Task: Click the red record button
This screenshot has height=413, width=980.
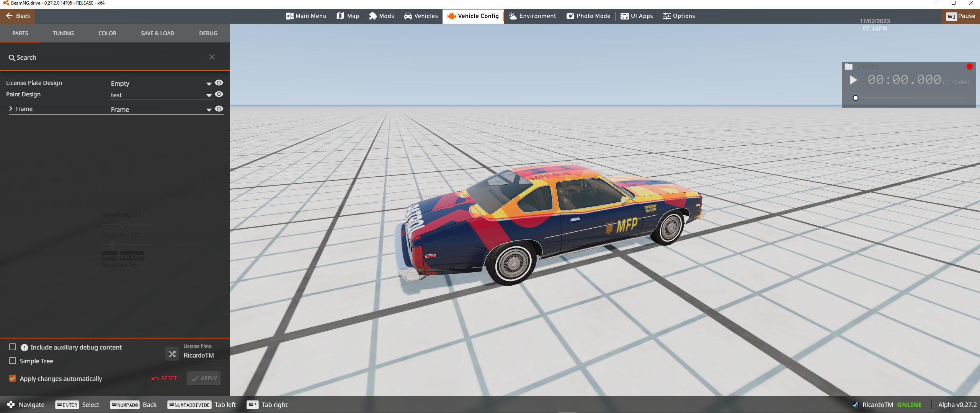Action: (970, 67)
